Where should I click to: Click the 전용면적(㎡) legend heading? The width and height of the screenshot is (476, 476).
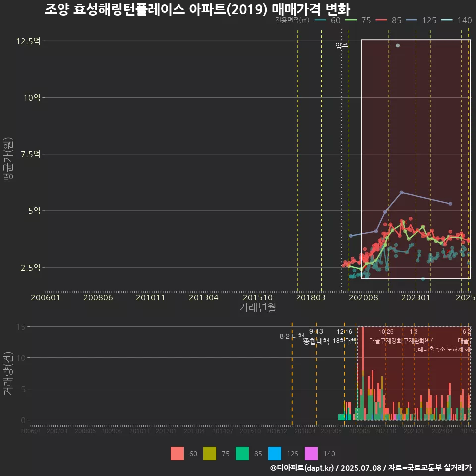[293, 20]
